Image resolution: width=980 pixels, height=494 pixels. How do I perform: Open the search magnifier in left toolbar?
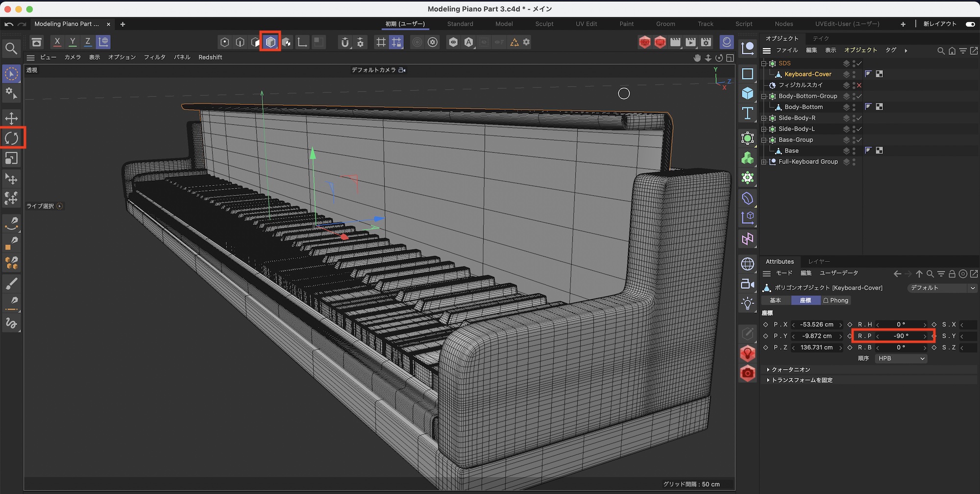click(x=11, y=48)
